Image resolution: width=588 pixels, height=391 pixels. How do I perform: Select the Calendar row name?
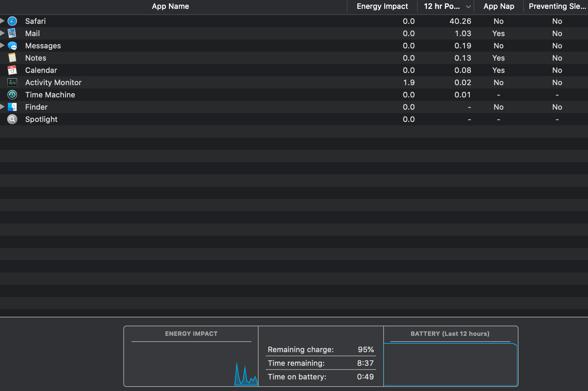point(41,70)
